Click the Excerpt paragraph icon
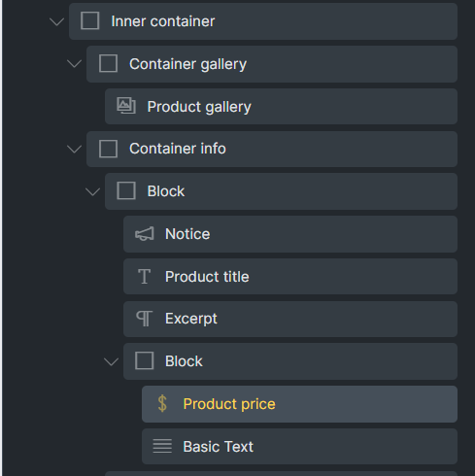The height and width of the screenshot is (476, 475). click(144, 319)
